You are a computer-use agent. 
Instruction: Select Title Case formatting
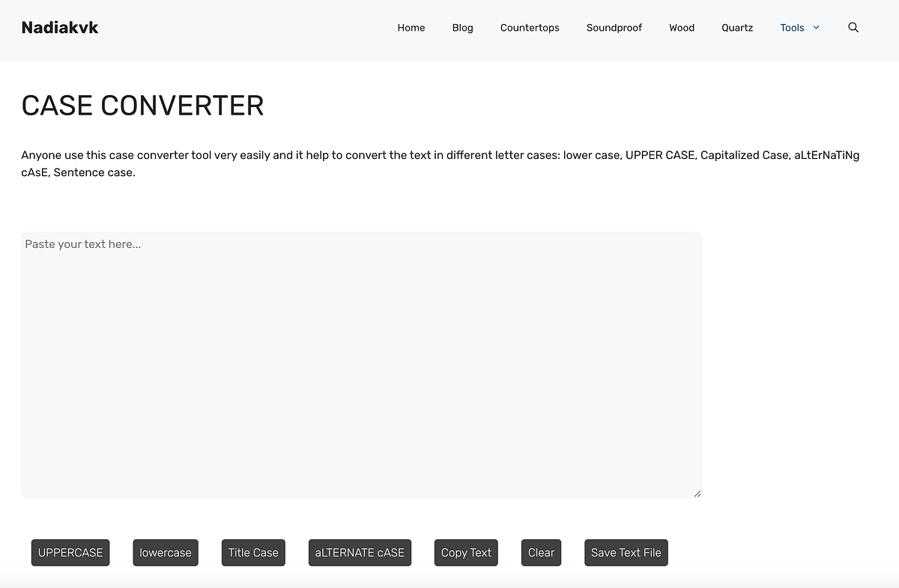coord(253,552)
